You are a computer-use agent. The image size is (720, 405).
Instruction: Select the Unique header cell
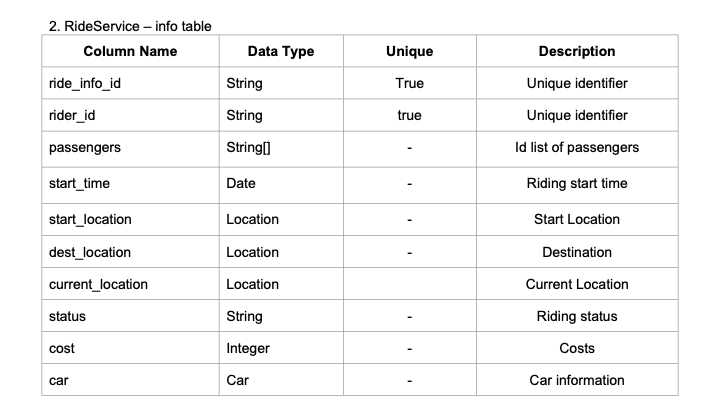coord(410,51)
